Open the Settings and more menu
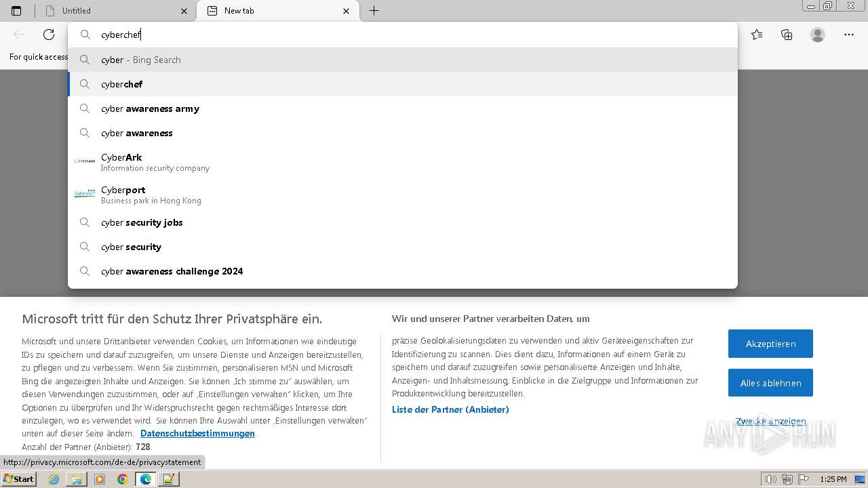 (849, 35)
